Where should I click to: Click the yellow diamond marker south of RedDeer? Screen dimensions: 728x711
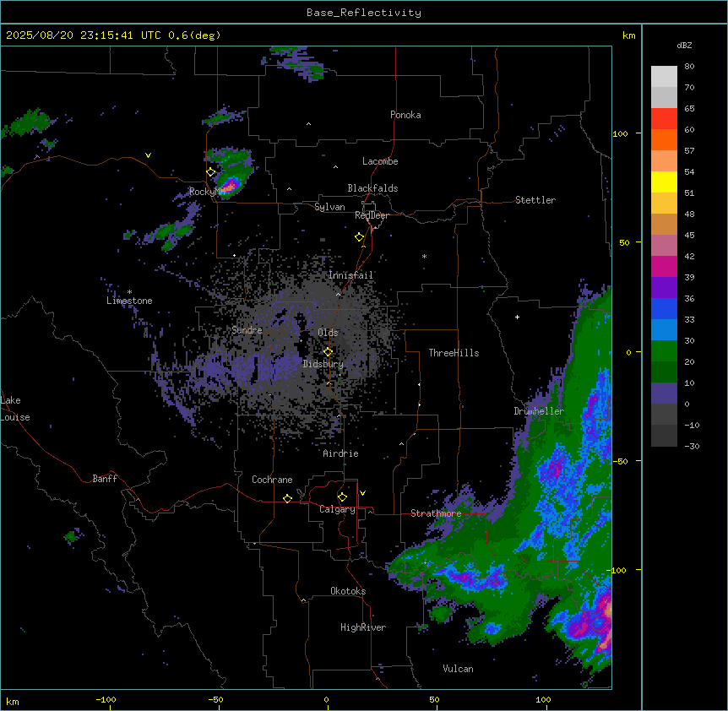coord(359,237)
